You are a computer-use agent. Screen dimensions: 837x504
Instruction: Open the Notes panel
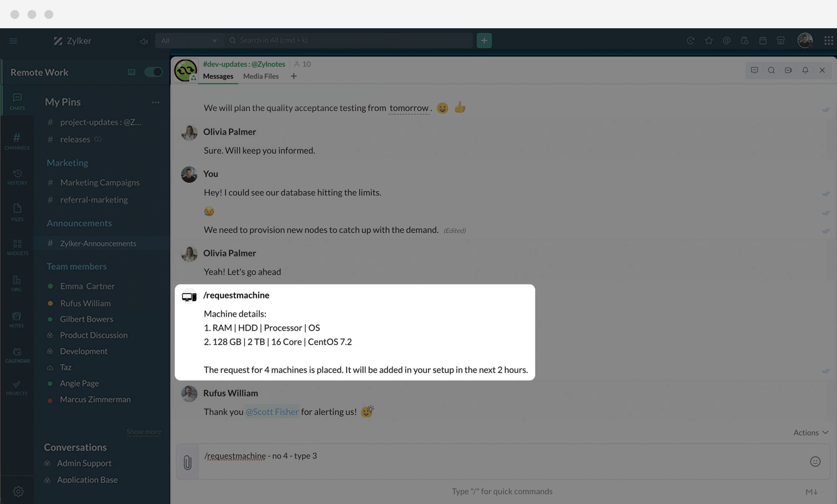[x=16, y=320]
